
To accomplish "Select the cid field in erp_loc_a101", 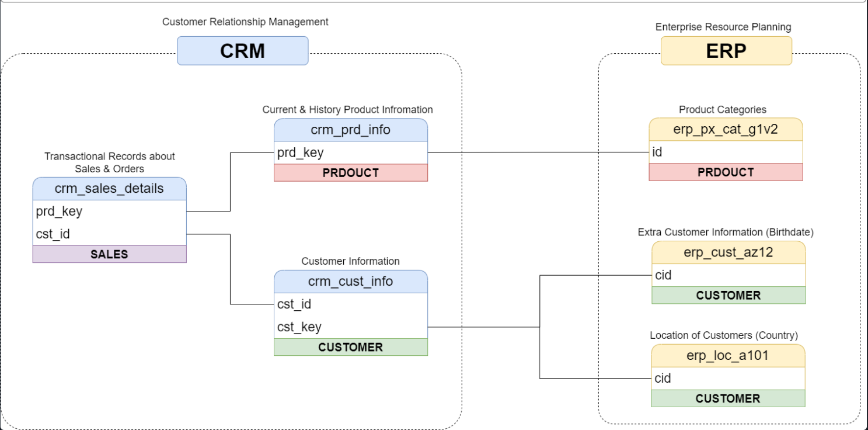I will click(x=728, y=378).
